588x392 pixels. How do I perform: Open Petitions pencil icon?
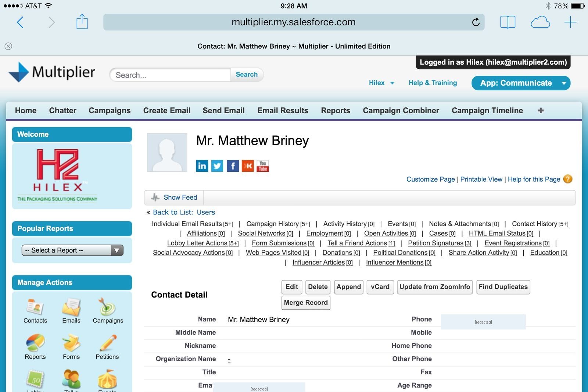pos(107,347)
